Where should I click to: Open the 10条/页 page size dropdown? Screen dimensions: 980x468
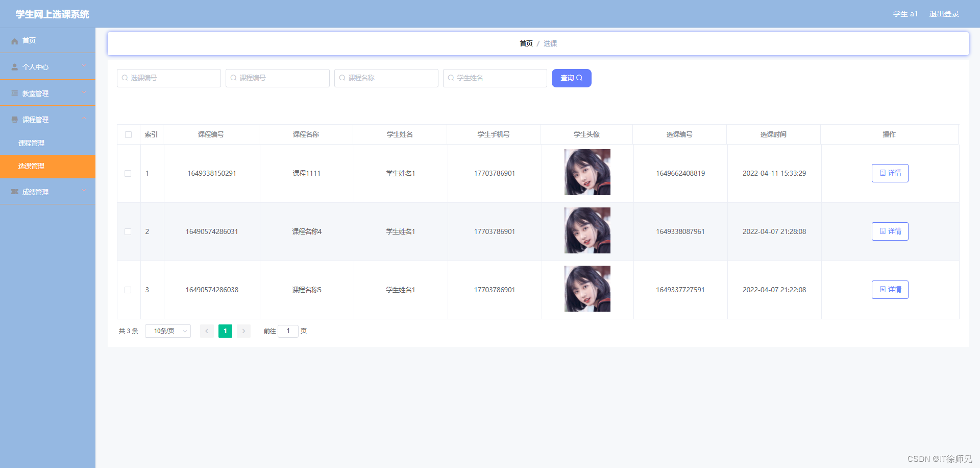click(167, 331)
